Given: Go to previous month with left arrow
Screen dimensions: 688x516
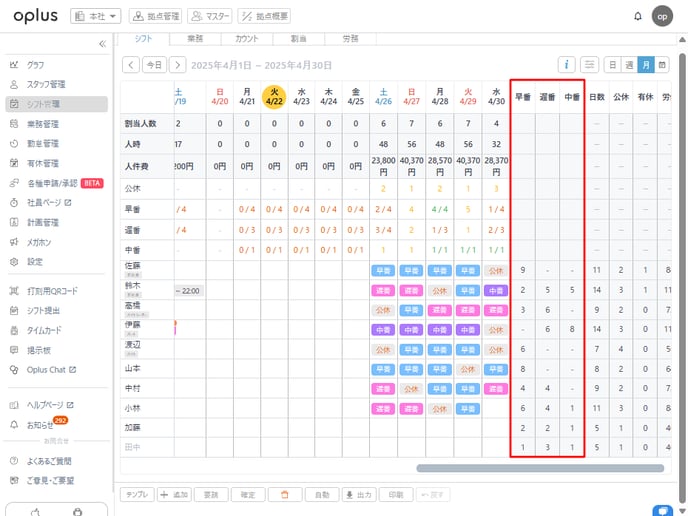Looking at the screenshot, I should [x=130, y=64].
